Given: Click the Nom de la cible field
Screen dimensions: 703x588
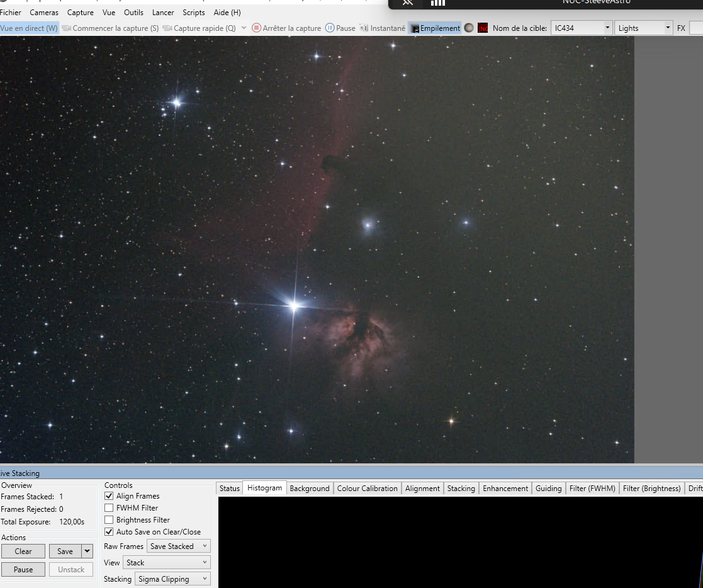Looking at the screenshot, I should 576,28.
